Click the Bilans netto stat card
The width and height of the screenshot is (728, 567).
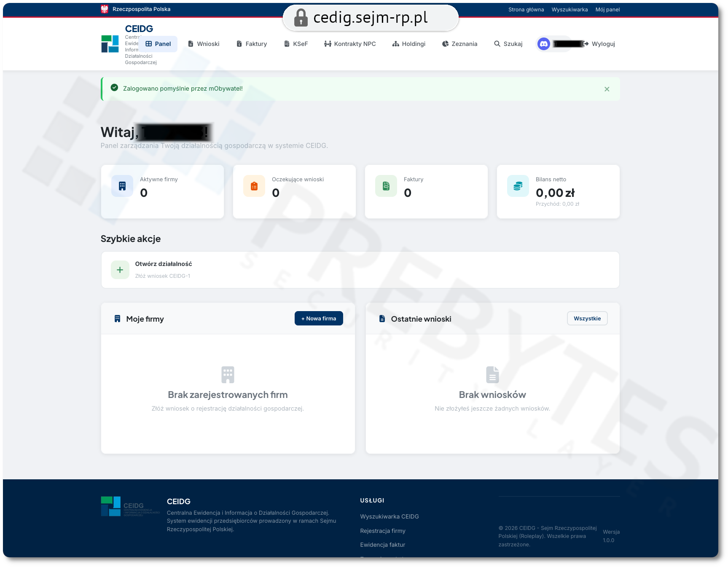tap(559, 192)
